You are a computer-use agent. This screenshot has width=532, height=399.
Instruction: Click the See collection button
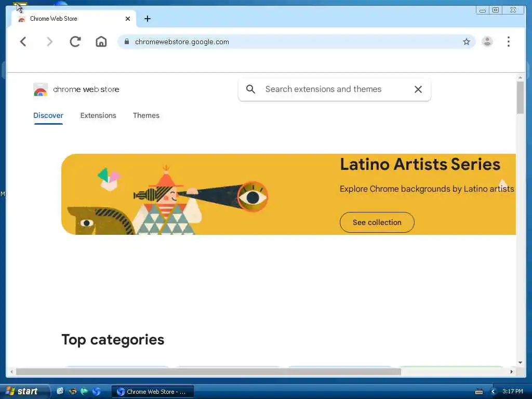coord(377,222)
